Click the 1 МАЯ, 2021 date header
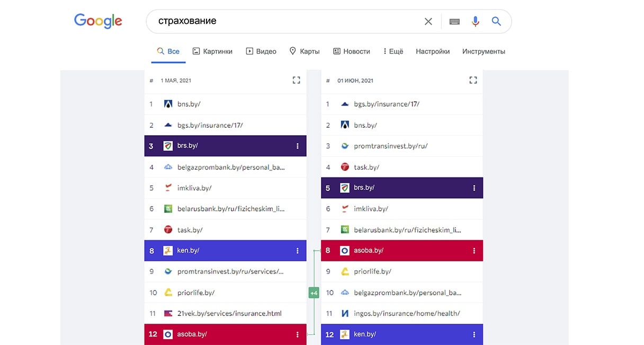 tap(176, 81)
